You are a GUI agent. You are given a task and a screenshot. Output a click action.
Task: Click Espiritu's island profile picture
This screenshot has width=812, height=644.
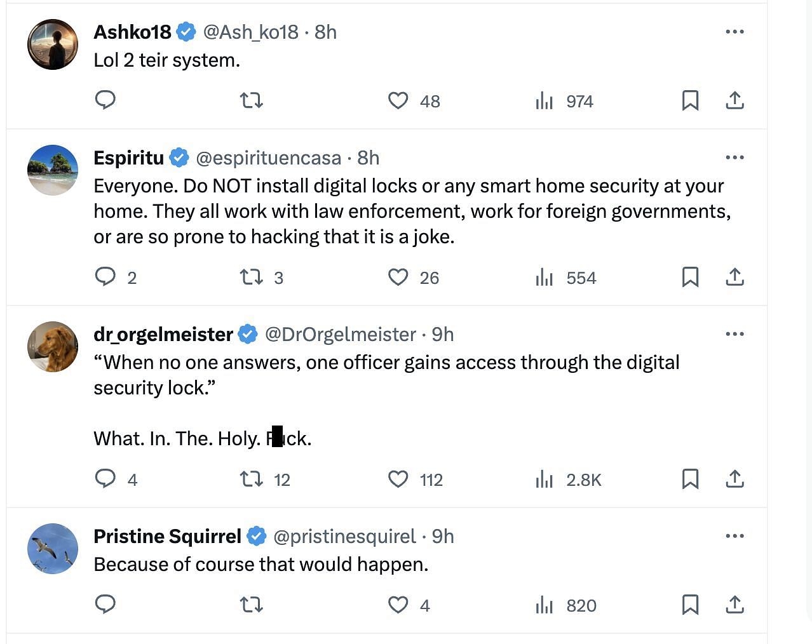(x=53, y=170)
